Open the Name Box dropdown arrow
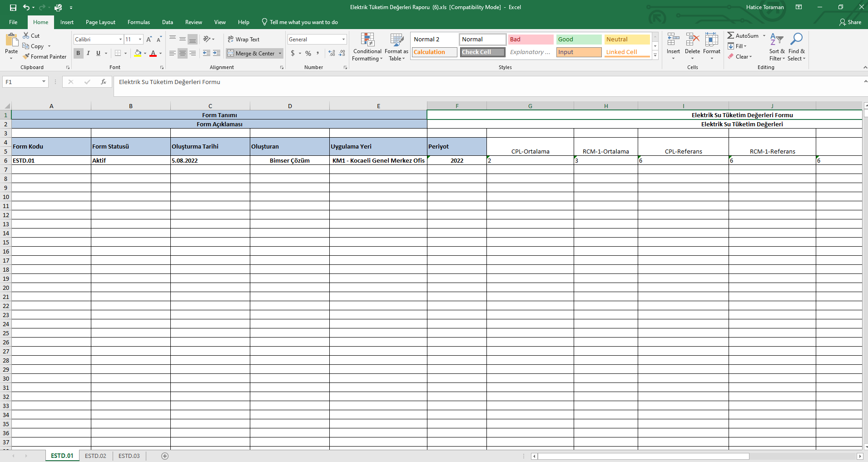This screenshot has height=462, width=868. click(44, 82)
